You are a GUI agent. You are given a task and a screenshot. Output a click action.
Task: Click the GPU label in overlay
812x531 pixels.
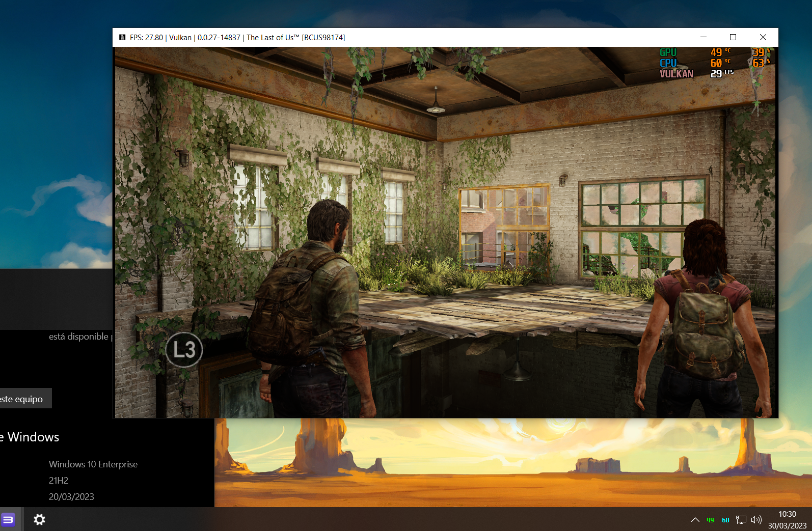[668, 52]
